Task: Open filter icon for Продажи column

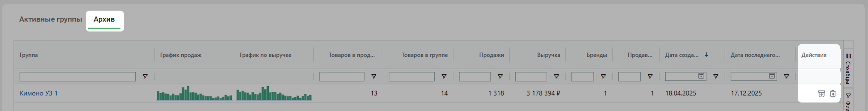Action: pos(500,77)
